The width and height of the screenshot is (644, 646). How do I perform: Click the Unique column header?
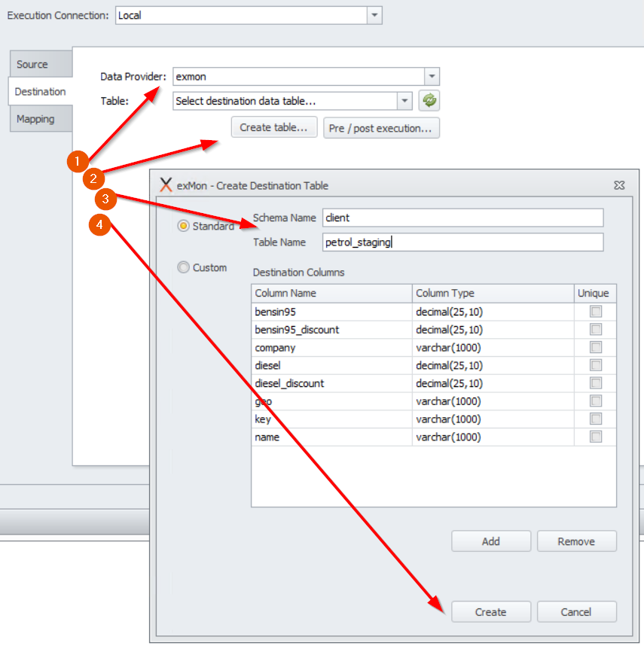tap(595, 294)
